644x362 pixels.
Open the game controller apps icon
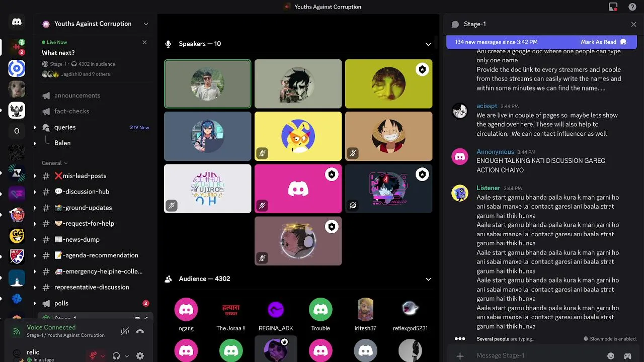(628, 355)
